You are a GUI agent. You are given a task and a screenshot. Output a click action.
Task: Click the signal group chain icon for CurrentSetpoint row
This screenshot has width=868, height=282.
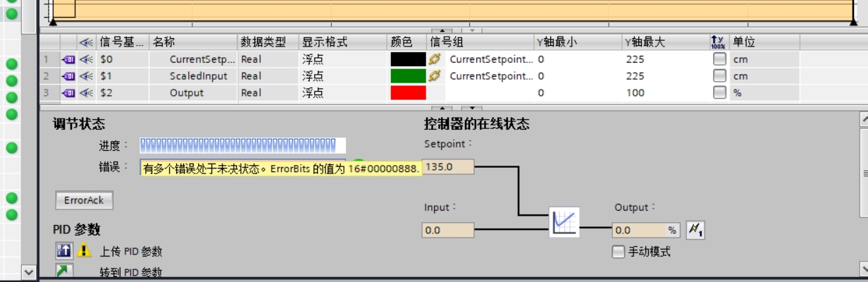[x=435, y=59]
